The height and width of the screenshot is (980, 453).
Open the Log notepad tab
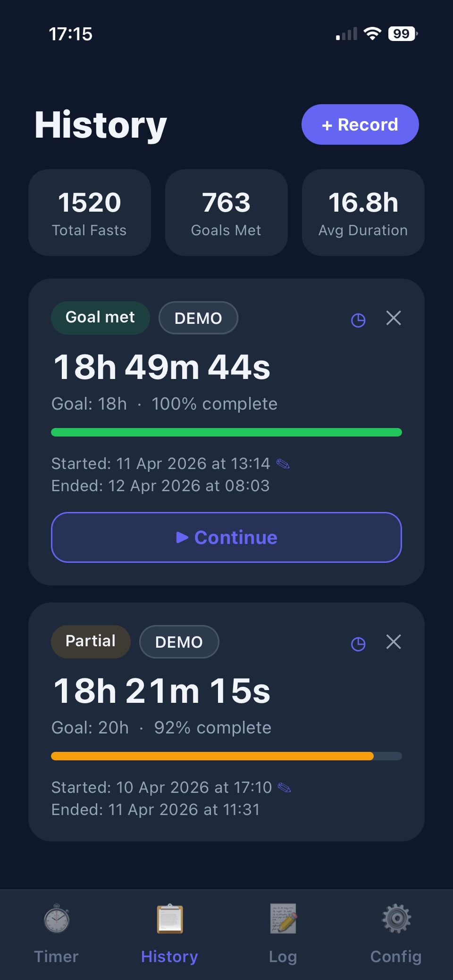pyautogui.click(x=283, y=931)
